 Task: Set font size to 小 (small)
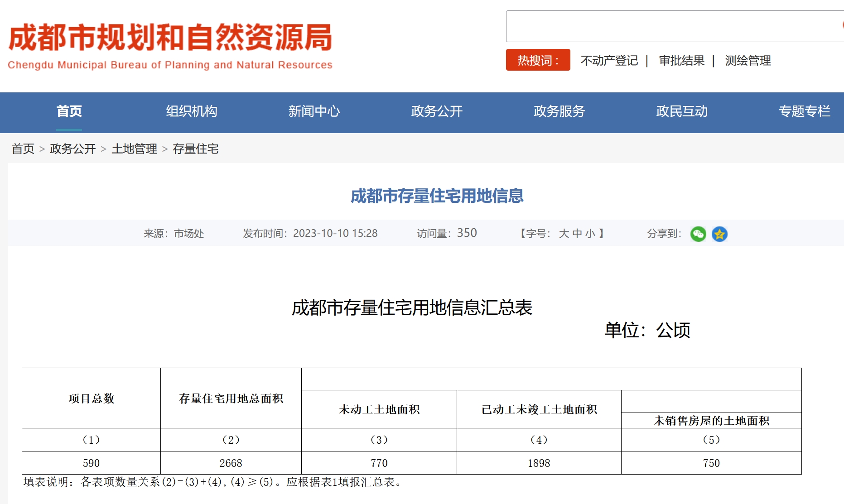(590, 234)
